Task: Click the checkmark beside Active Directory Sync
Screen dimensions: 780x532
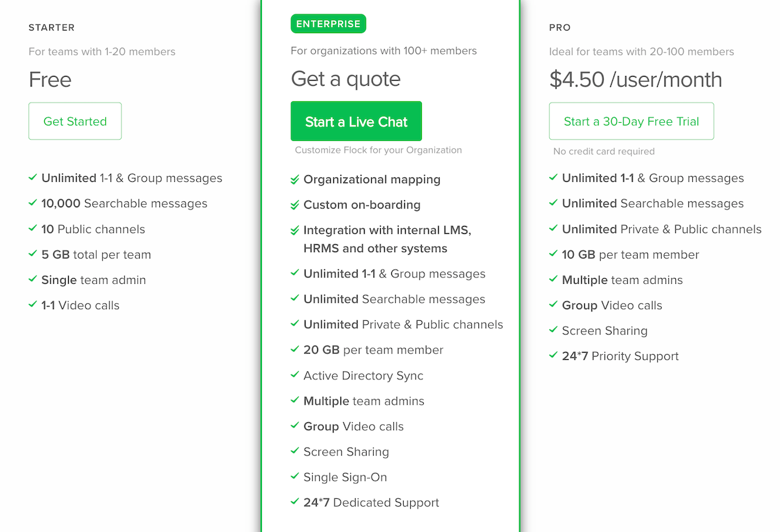Action: click(x=295, y=375)
